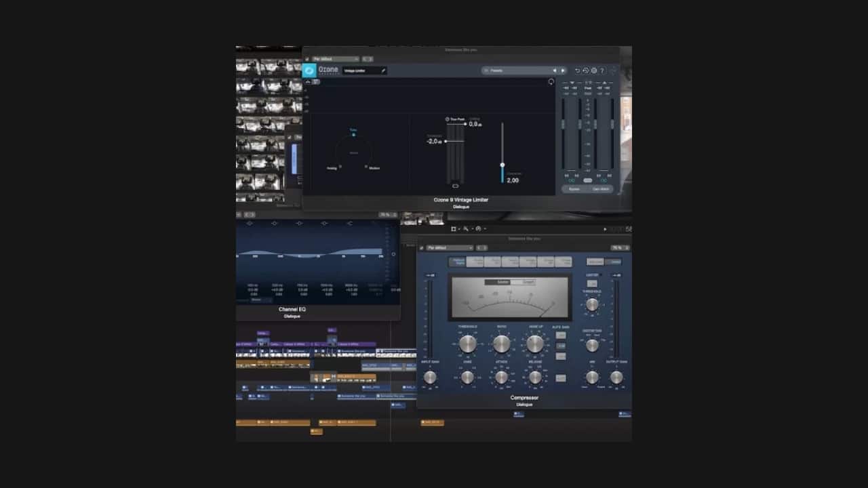Click the Output button in Compressor header

tap(613, 262)
